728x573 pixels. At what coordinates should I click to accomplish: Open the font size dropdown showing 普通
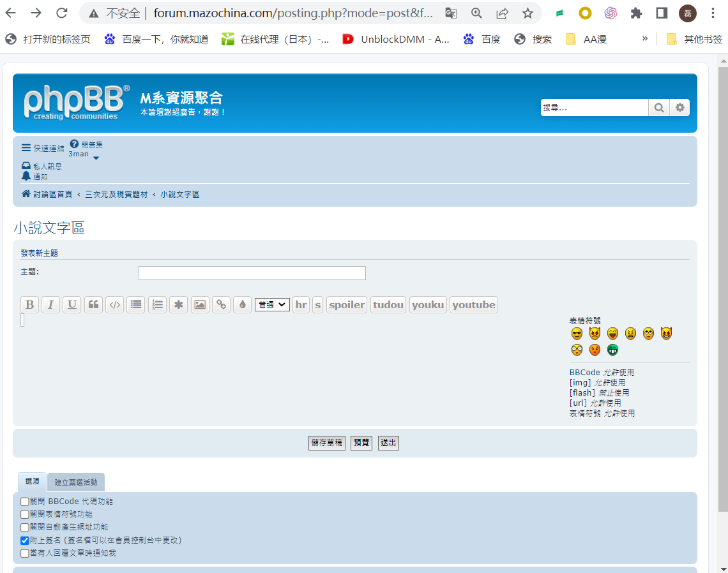pos(272,305)
